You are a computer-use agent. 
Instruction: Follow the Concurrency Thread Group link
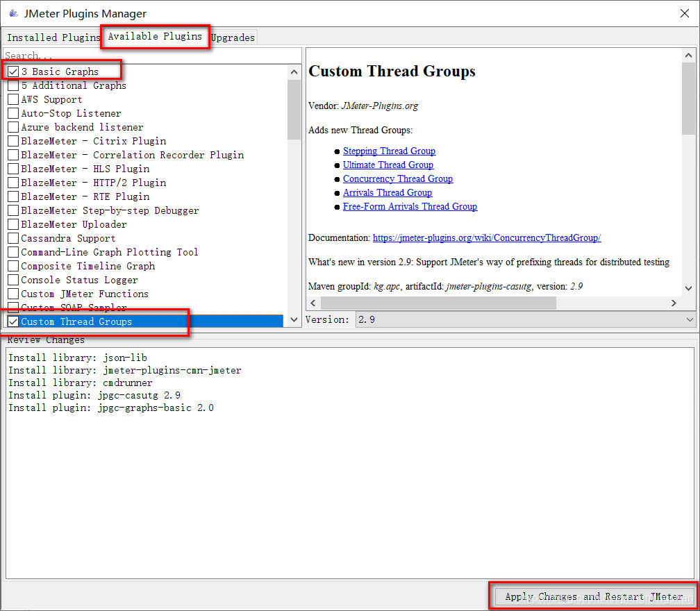click(x=398, y=178)
